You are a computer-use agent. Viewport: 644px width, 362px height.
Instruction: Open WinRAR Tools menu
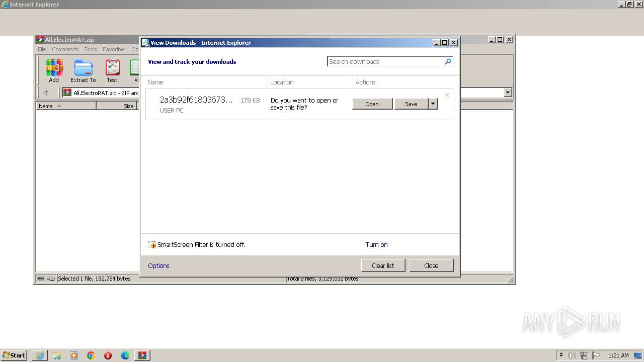point(91,49)
